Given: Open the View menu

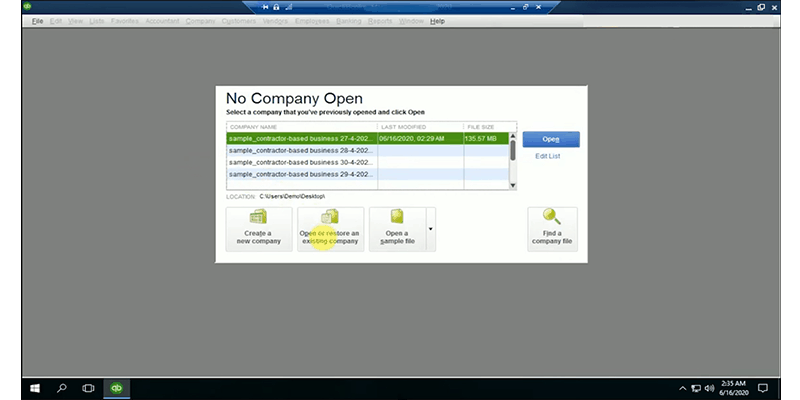Looking at the screenshot, I should point(76,21).
